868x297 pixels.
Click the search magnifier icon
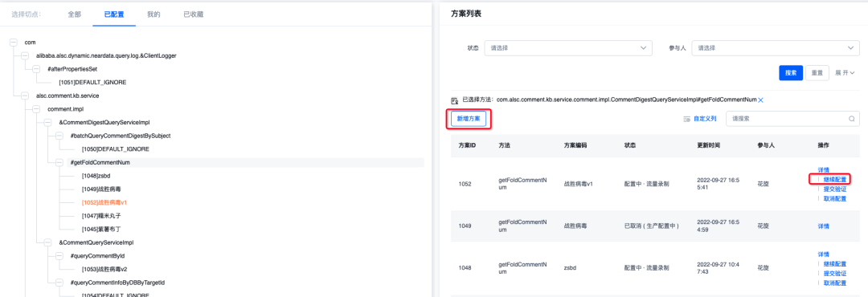tap(851, 119)
